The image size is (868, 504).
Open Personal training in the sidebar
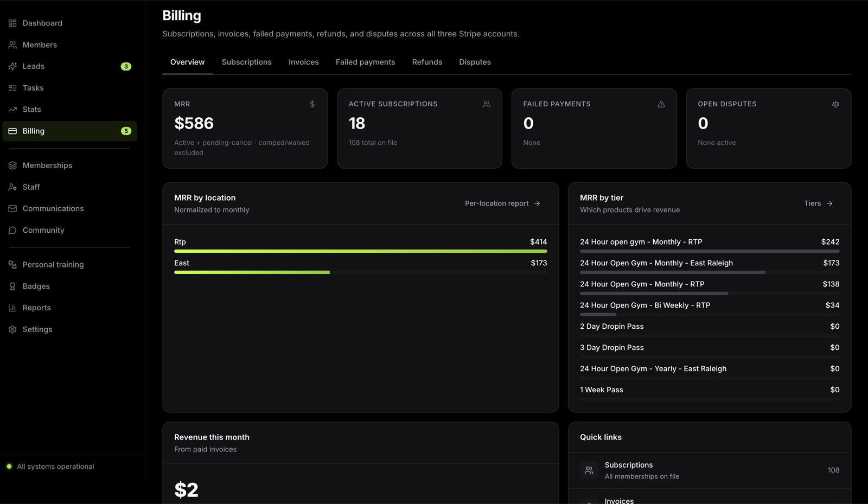[x=69, y=265]
